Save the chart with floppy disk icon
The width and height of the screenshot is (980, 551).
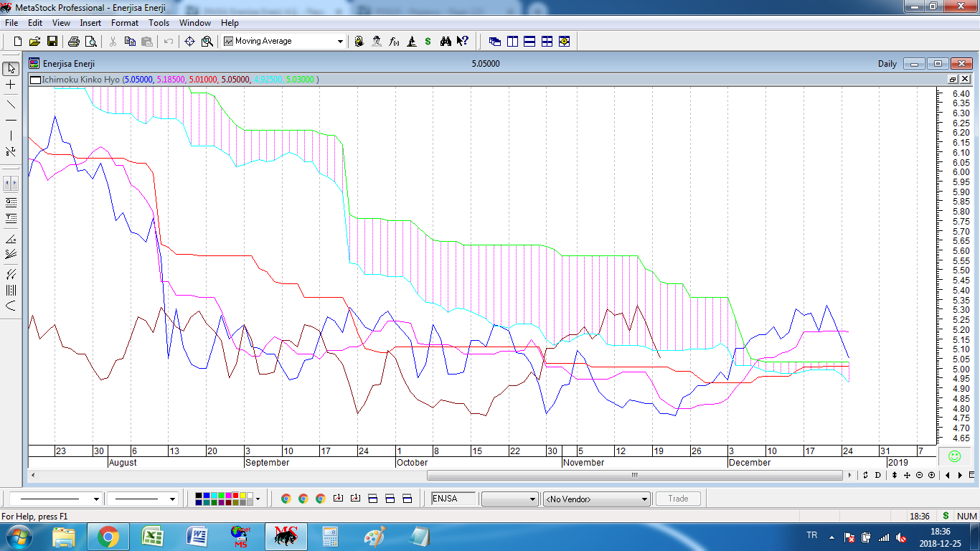[52, 42]
